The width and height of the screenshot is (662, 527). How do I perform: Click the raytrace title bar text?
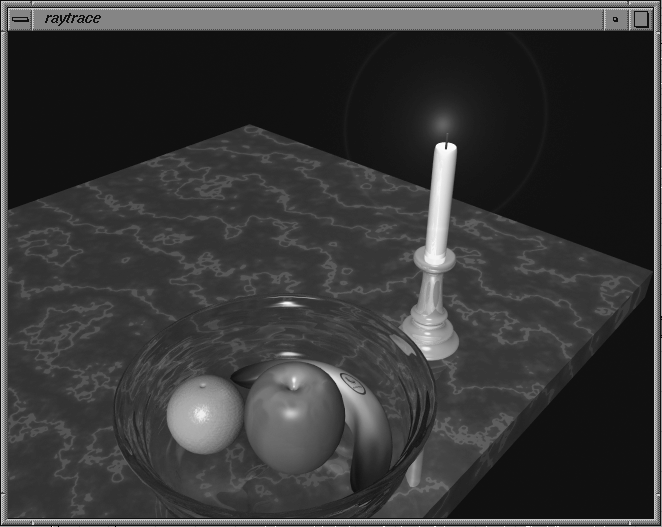click(x=73, y=18)
